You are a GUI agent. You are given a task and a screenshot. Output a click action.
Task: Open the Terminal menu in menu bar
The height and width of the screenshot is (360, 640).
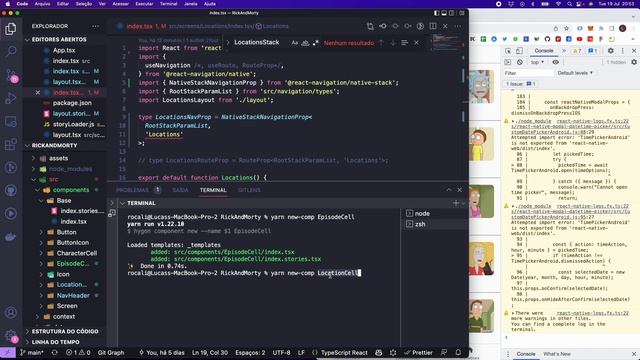coord(169,4)
